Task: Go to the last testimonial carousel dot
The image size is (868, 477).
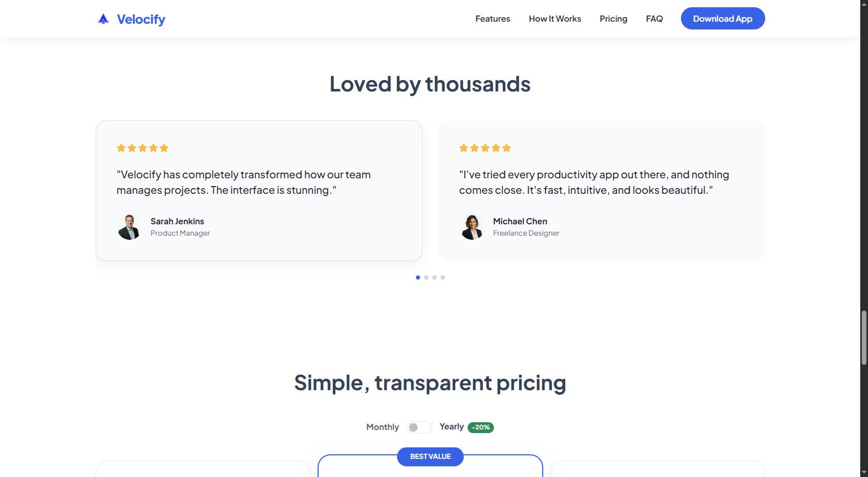Action: tap(443, 278)
